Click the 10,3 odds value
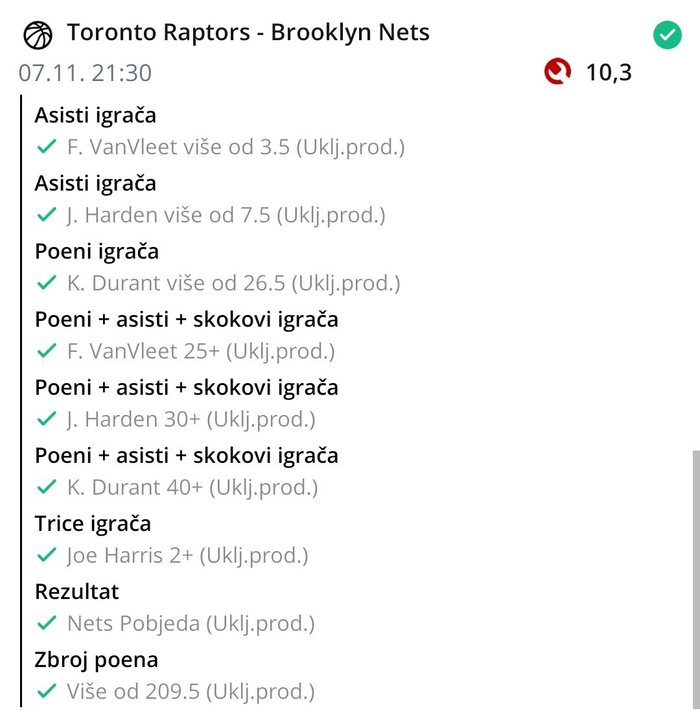The image size is (700, 728). pos(609,73)
